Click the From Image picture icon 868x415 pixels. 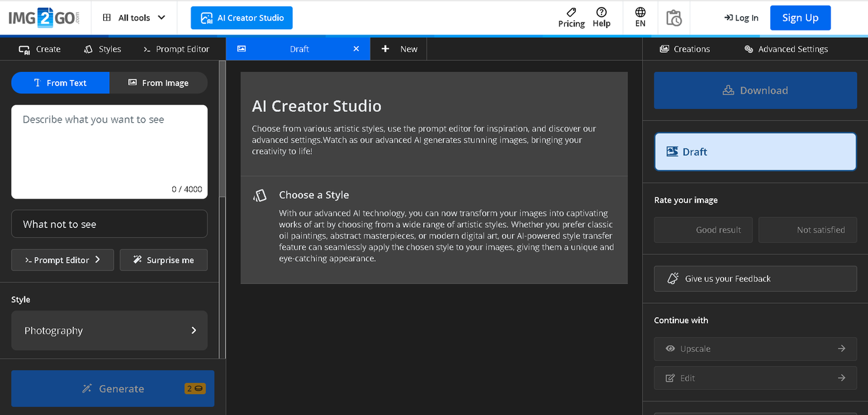[132, 83]
